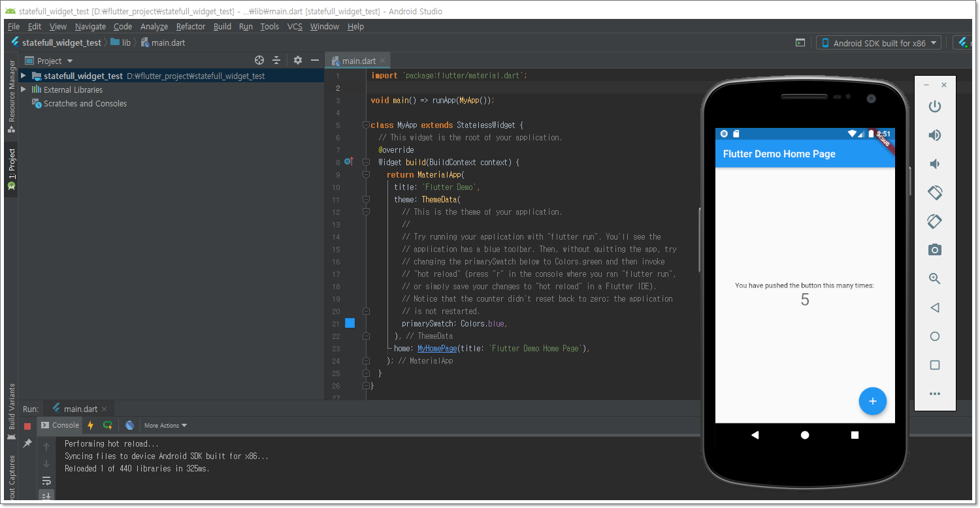This screenshot has height=508, width=980.
Task: Click the green Hot Restart icon
Action: point(108,425)
